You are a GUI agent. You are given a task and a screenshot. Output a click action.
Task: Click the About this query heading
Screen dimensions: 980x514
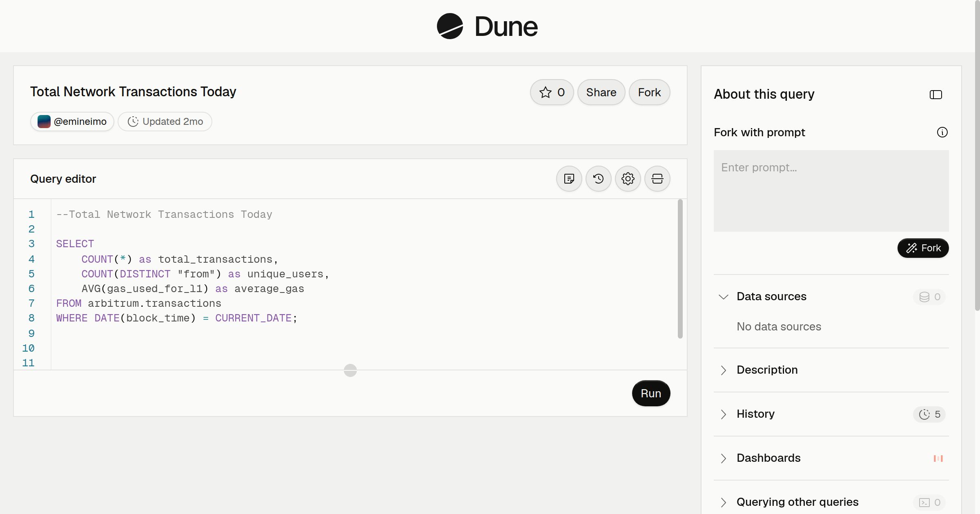coord(764,94)
